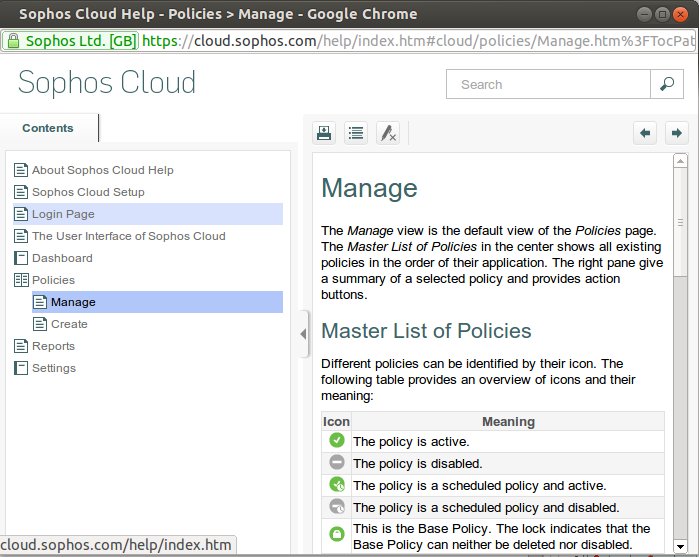Screen dimensions: 699x557
Task: Click the Icon table column header
Action: [336, 421]
